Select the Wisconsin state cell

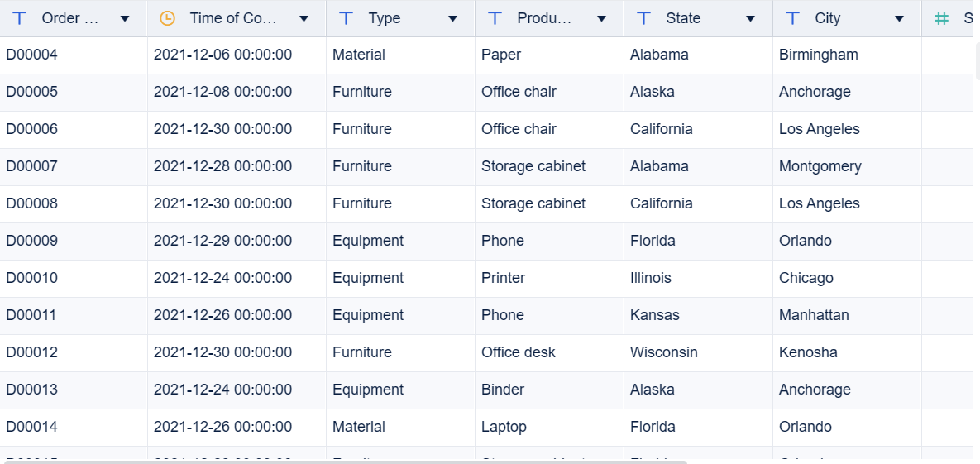663,352
